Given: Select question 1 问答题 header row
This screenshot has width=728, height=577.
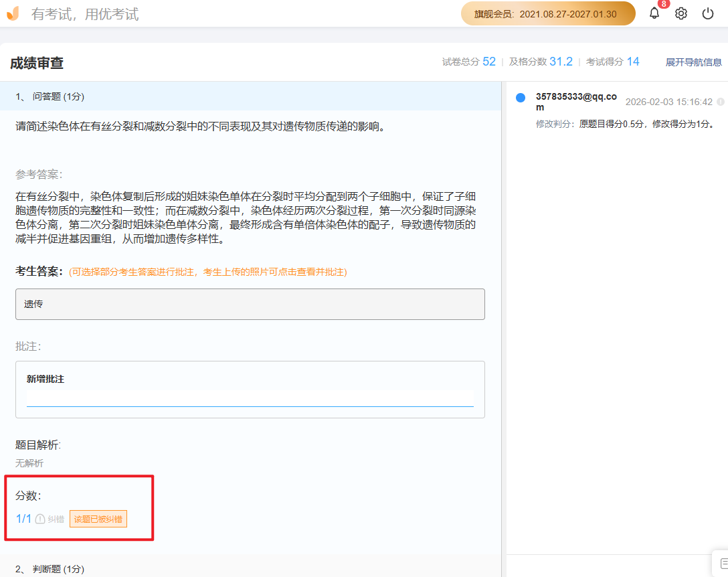Looking at the screenshot, I should 250,96.
